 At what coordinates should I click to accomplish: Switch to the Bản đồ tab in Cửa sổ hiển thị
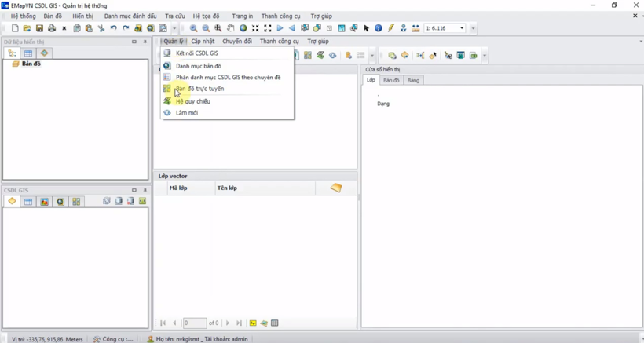pyautogui.click(x=391, y=80)
